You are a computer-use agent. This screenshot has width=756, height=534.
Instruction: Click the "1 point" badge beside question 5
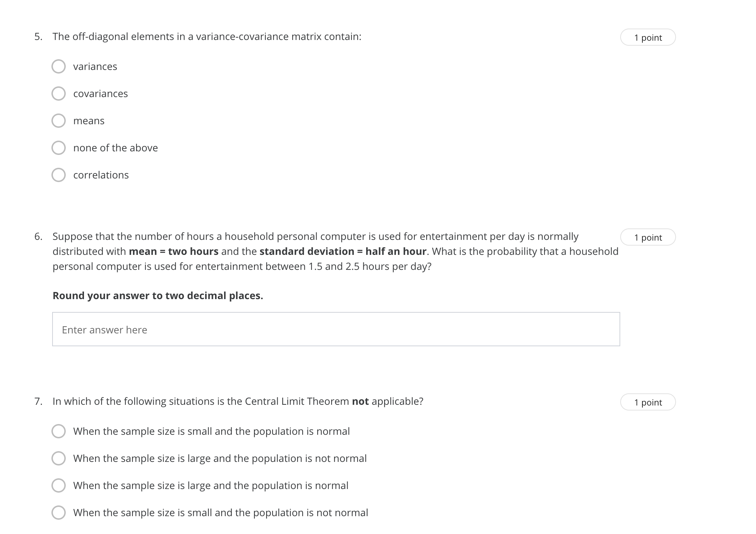(x=648, y=37)
